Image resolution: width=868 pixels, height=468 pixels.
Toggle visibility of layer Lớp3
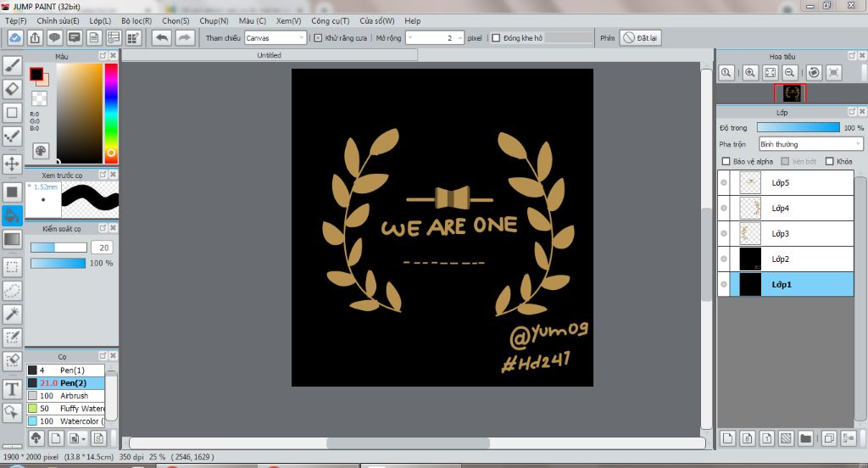724,234
